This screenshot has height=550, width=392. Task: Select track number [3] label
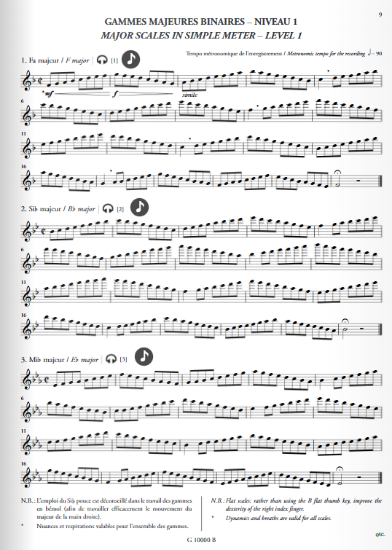tap(123, 359)
